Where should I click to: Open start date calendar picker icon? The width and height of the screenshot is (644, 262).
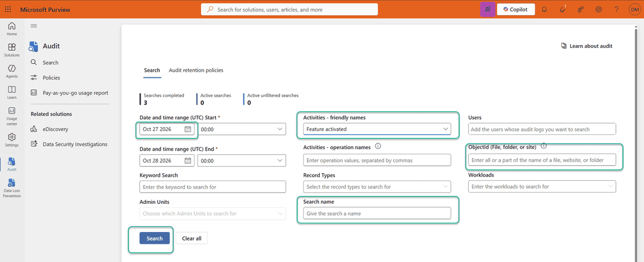(x=188, y=129)
